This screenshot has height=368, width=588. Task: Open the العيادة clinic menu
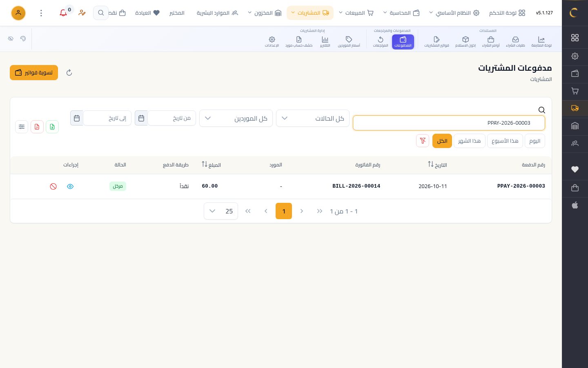click(147, 13)
